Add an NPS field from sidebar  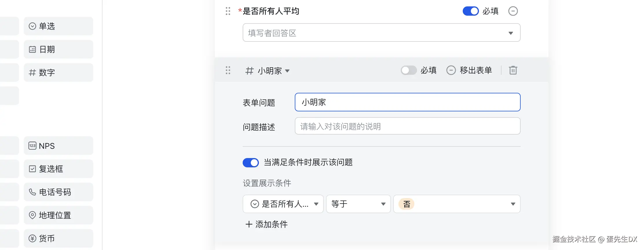(58, 146)
